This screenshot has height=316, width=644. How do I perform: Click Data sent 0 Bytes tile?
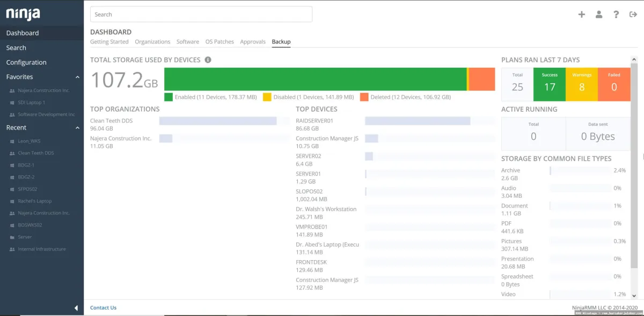click(x=598, y=134)
